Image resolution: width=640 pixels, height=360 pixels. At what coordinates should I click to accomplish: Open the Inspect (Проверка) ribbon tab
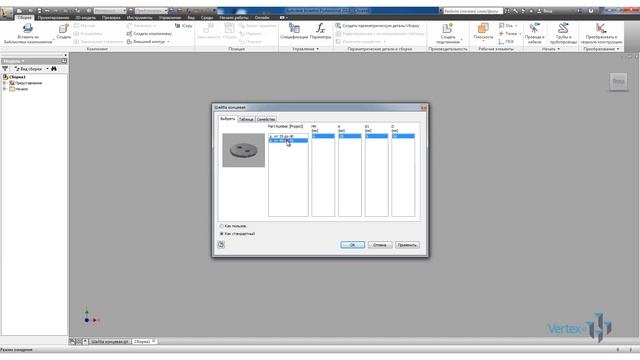tap(111, 18)
